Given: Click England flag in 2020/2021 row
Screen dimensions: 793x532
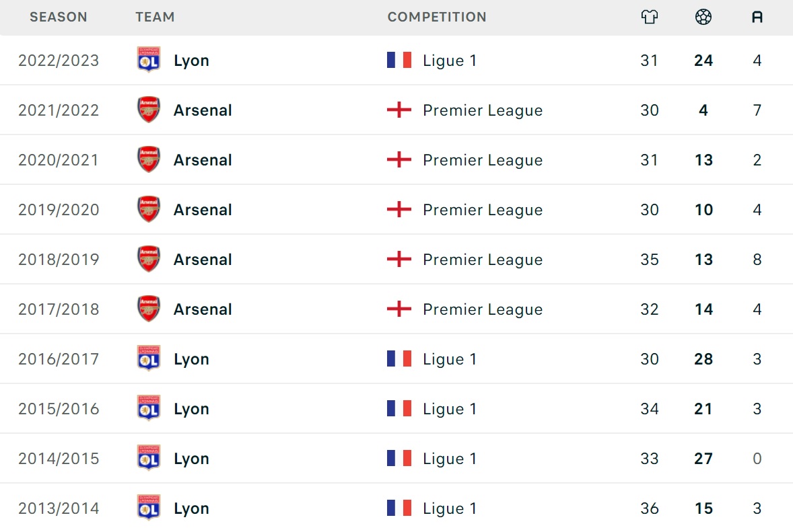Looking at the screenshot, I should [x=399, y=159].
